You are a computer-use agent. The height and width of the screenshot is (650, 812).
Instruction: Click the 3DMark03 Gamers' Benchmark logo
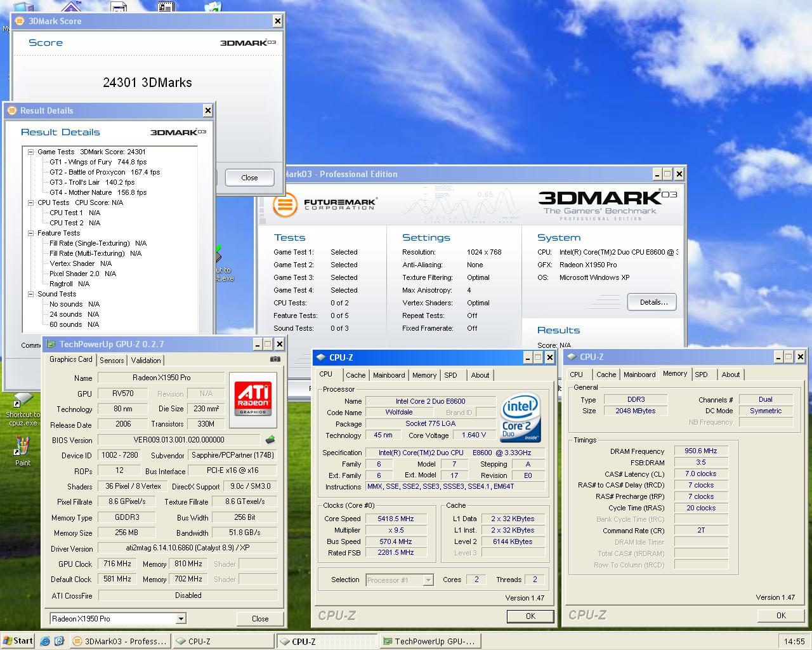(608, 204)
